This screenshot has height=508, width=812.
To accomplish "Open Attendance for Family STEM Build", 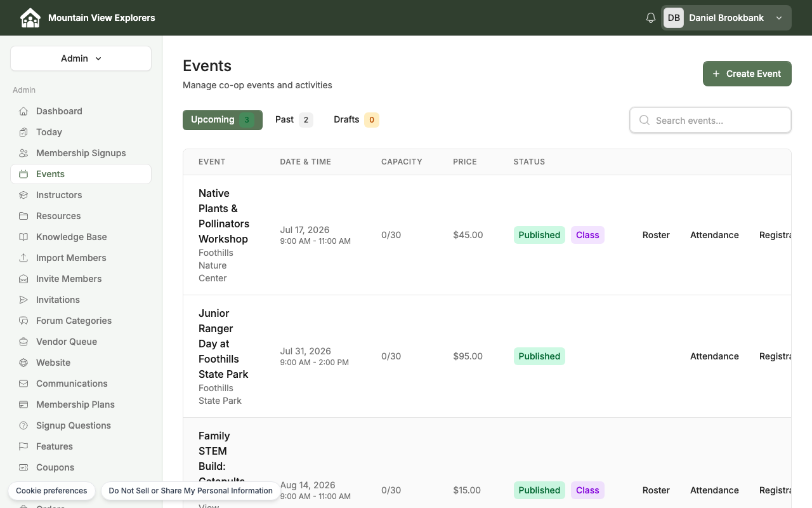I will tap(714, 490).
